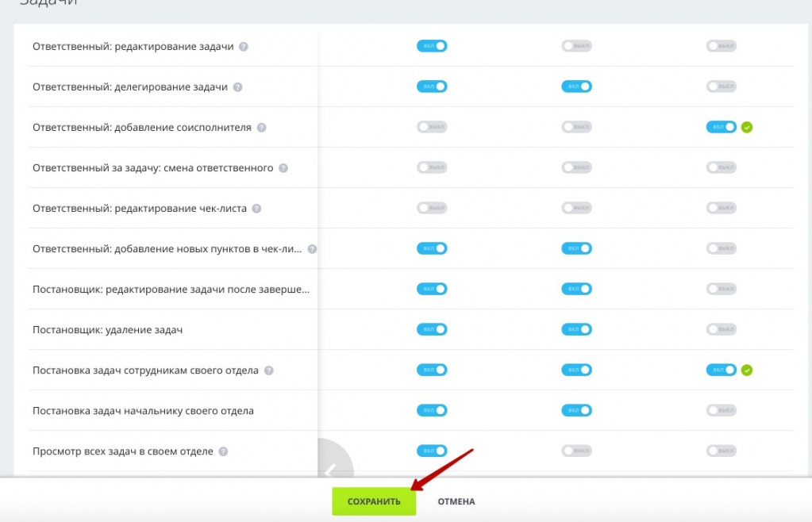The width and height of the screenshot is (812, 522).
Task: Switch off third-column toggle for 'добавление соисполнителя'
Action: (x=721, y=127)
